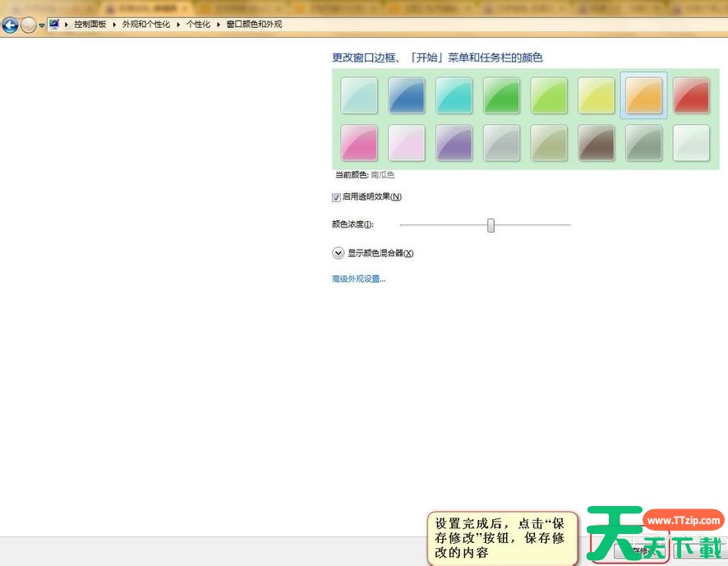Viewport: 728px width, 566px height.
Task: Click the 颜色浓度 slider handle
Action: (x=491, y=225)
